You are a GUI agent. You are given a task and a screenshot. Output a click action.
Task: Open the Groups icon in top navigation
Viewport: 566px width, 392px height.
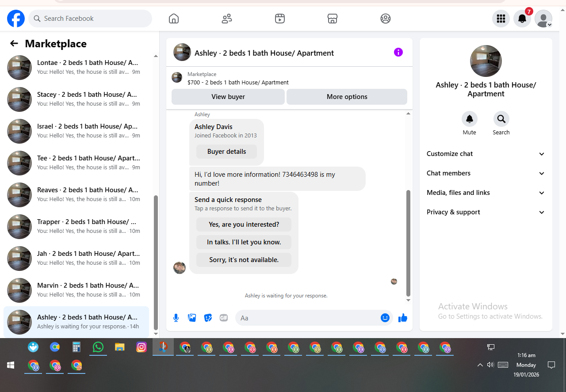tap(386, 19)
